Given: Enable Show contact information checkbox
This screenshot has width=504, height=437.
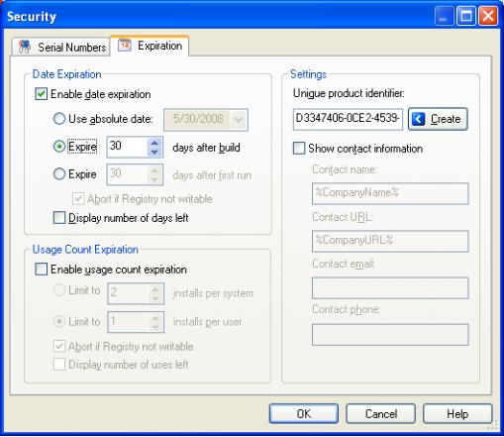Looking at the screenshot, I should click(x=299, y=148).
